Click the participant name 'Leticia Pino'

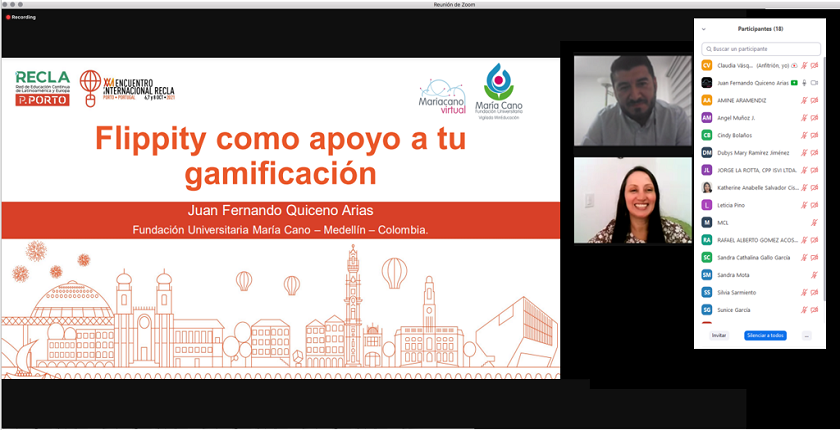(731, 205)
